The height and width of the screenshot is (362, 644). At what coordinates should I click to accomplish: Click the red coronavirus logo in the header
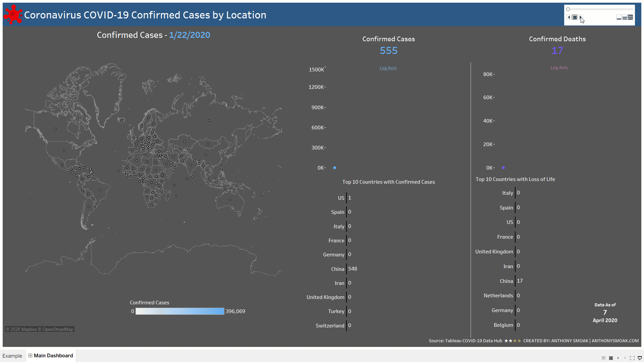point(12,14)
